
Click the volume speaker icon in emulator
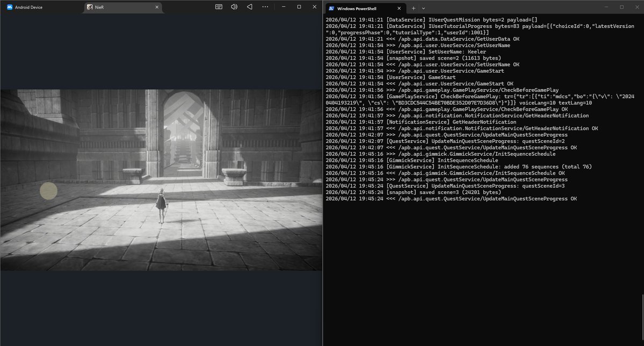(x=234, y=6)
